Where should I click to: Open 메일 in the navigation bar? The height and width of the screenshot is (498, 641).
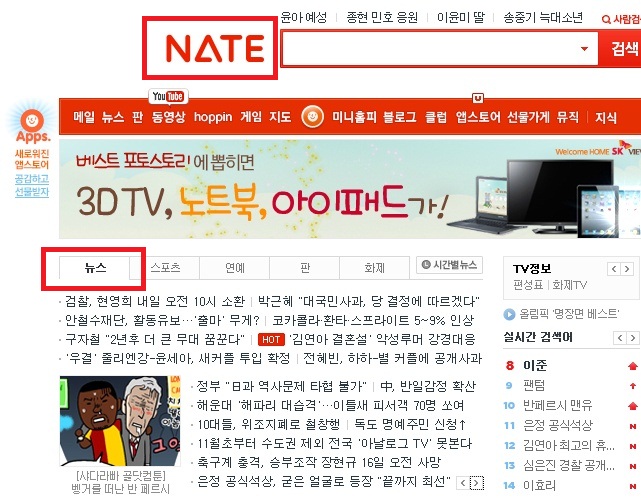[x=83, y=117]
